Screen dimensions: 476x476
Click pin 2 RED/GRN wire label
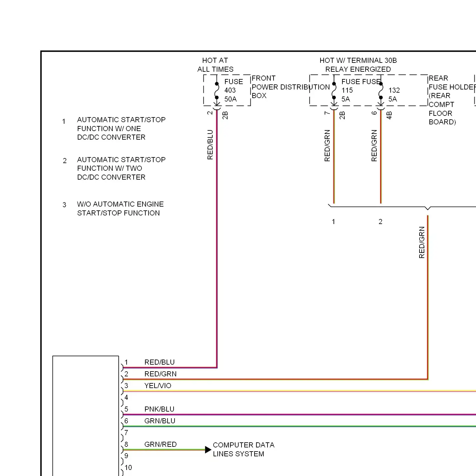tap(160, 374)
